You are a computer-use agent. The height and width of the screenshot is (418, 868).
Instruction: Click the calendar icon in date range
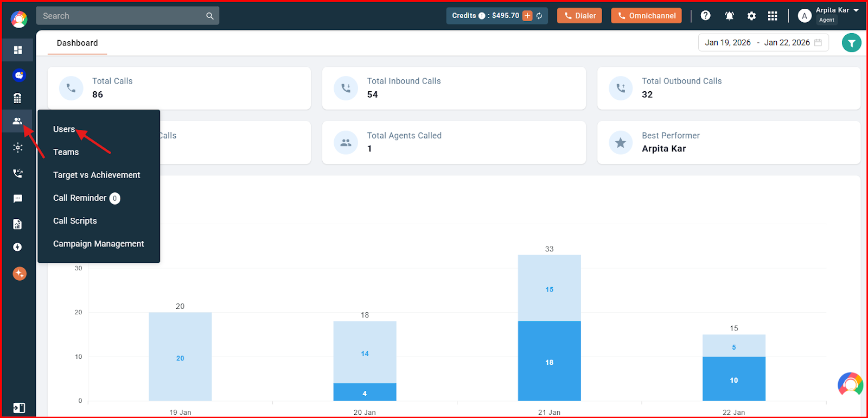point(818,42)
